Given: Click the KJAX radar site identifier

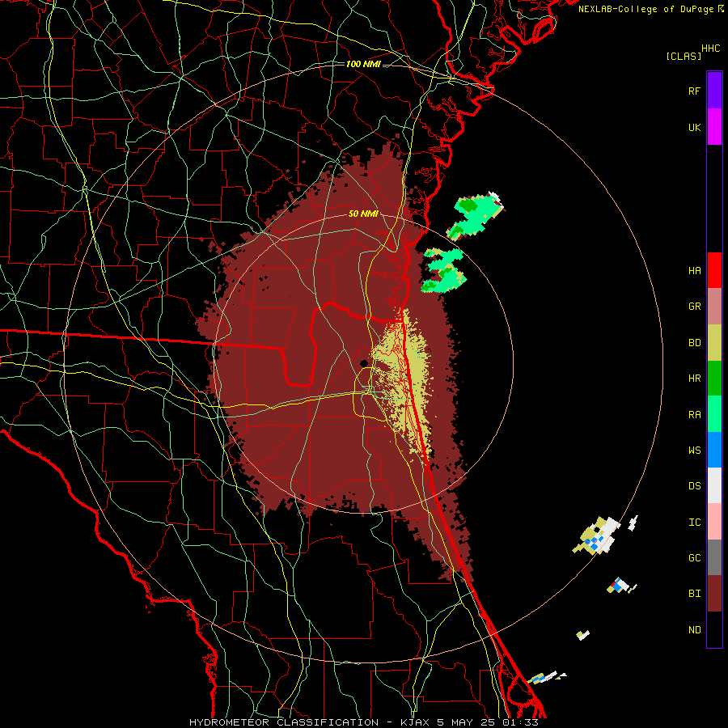Looking at the screenshot, I should point(415,722).
